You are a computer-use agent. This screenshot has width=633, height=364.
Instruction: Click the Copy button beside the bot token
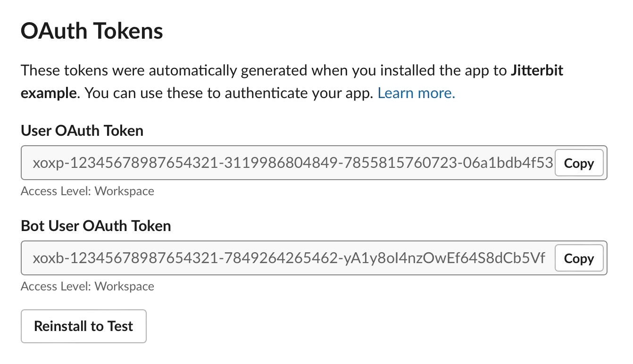click(x=579, y=258)
